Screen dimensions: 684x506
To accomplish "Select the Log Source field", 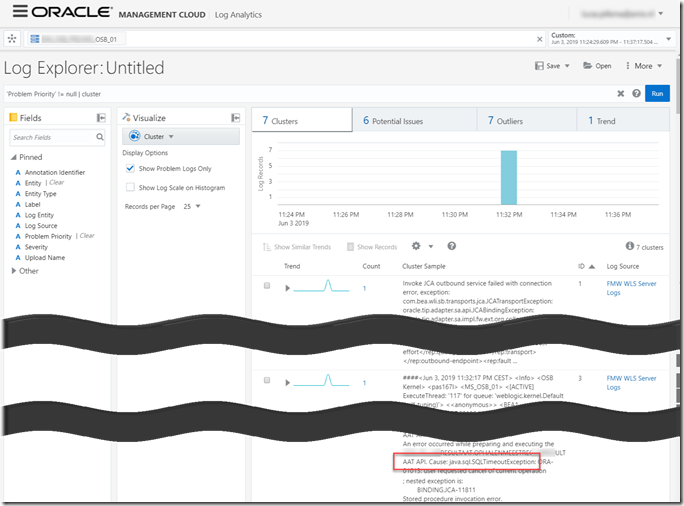I will coord(41,226).
